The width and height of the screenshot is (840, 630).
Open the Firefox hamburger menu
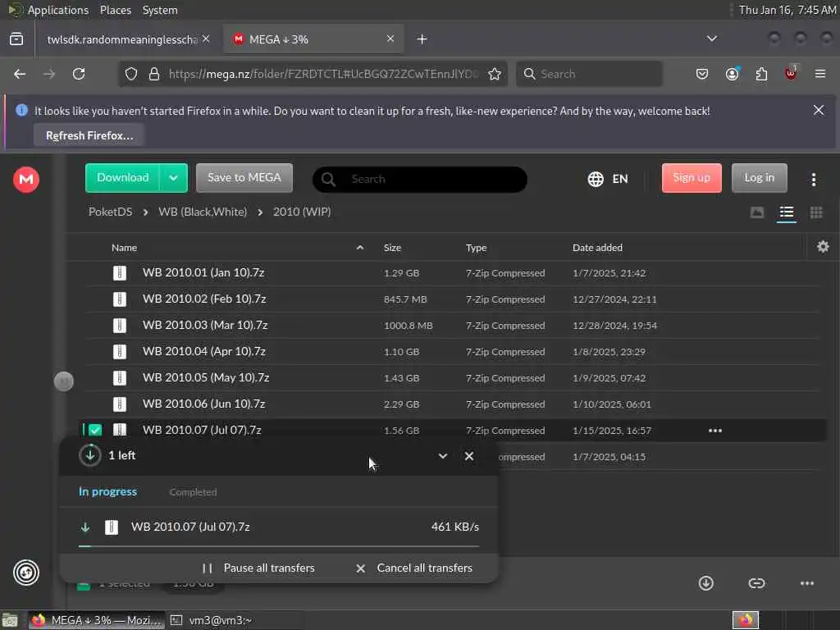tap(820, 74)
